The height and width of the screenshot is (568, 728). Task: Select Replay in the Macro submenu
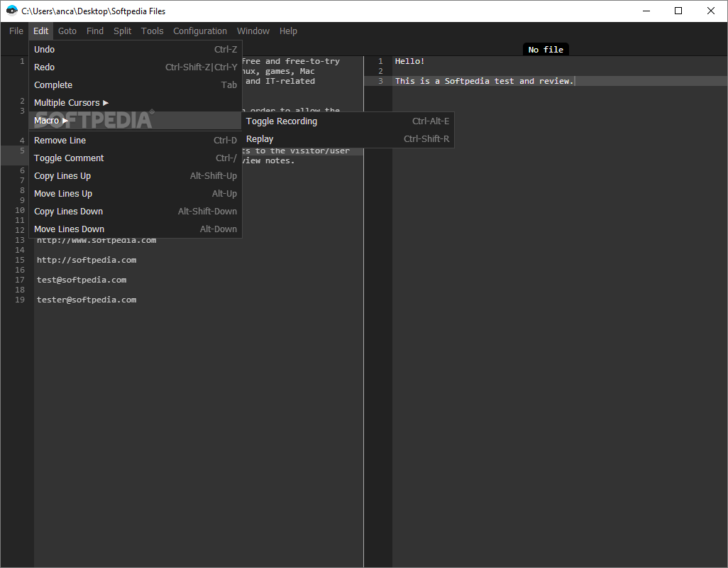[347, 139]
